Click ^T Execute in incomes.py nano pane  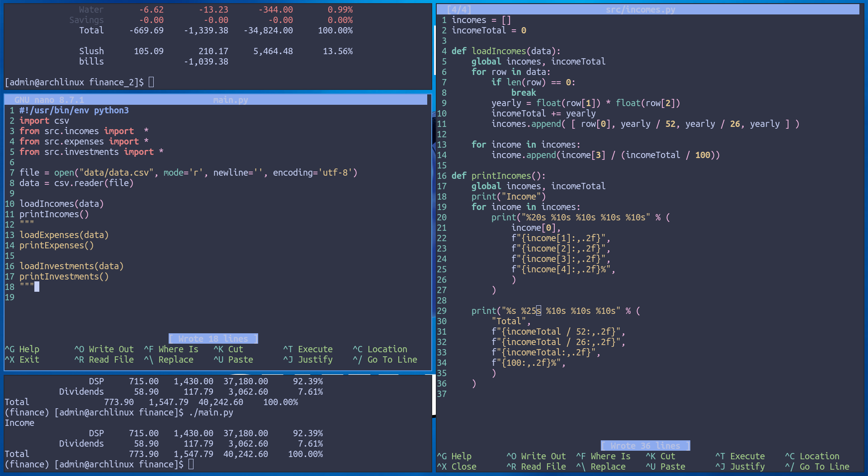(740, 456)
